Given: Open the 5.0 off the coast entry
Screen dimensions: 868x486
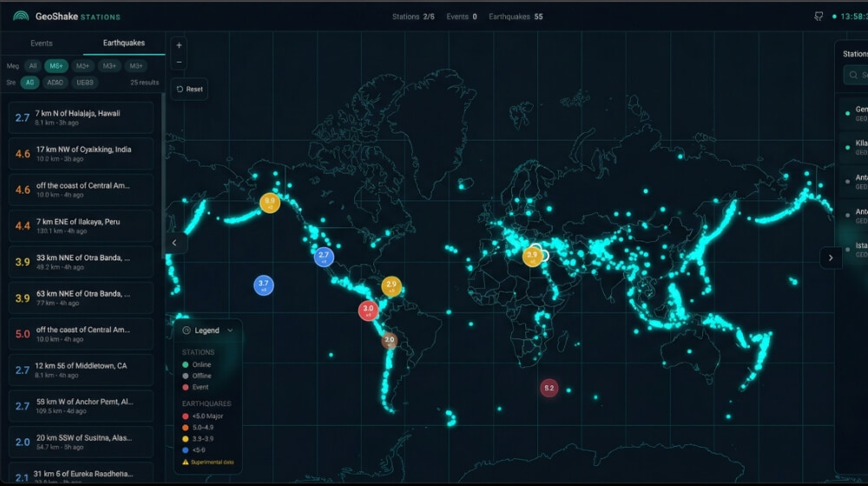Looking at the screenshot, I should click(81, 334).
